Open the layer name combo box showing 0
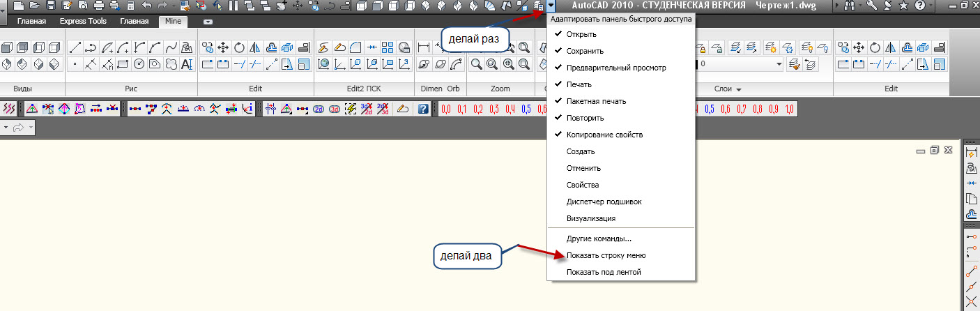 [740, 64]
